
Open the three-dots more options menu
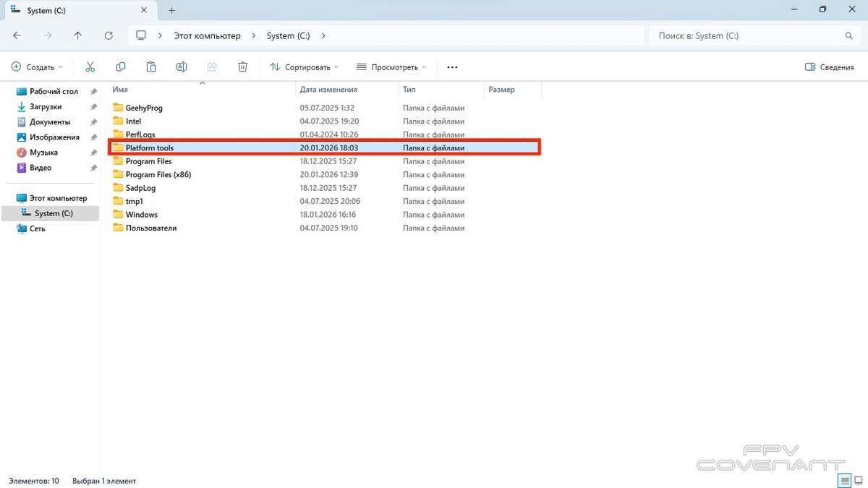point(453,67)
